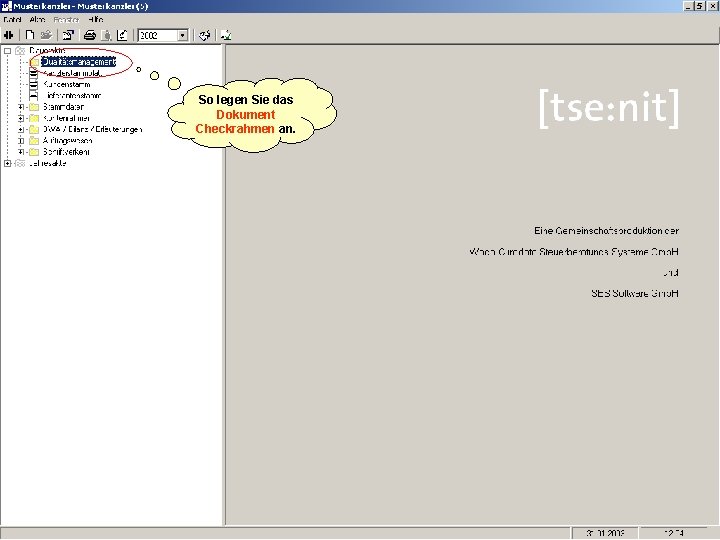
Task: Open the Datei menu
Action: [x=12, y=20]
